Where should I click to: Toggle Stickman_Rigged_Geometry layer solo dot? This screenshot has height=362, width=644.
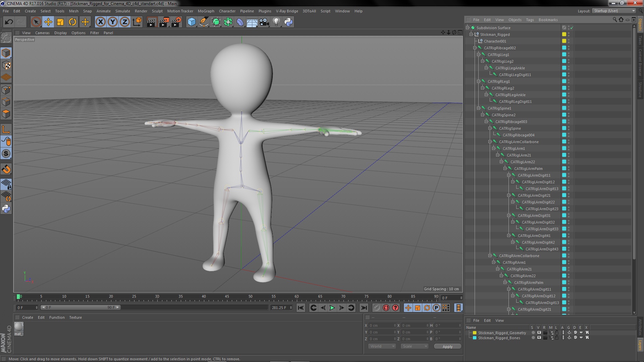(x=533, y=333)
